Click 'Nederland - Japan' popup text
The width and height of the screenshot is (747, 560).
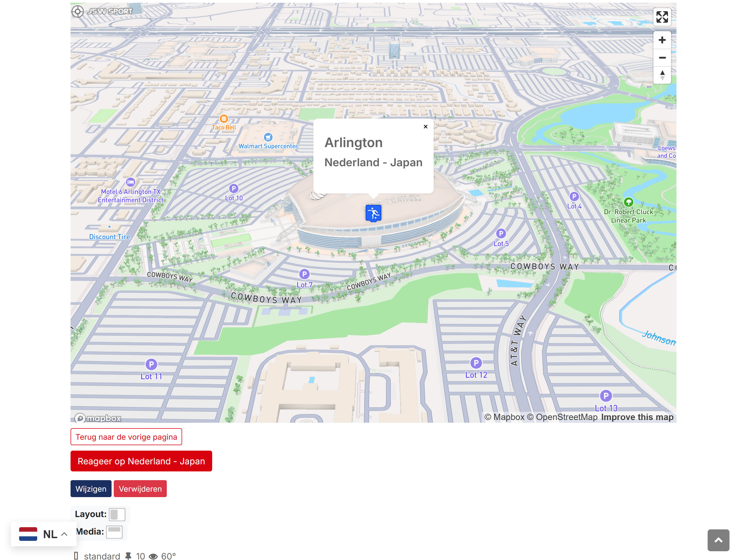[373, 162]
